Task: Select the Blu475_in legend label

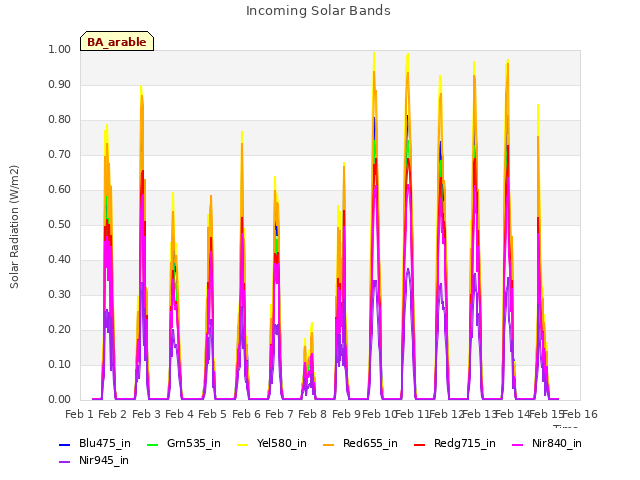Action: 105,444
